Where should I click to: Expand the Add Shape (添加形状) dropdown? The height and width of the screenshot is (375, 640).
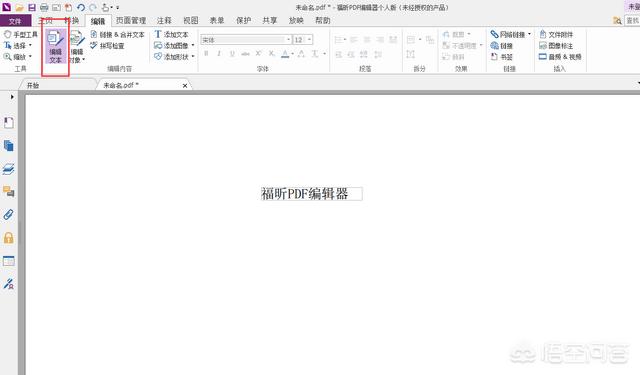coord(193,57)
